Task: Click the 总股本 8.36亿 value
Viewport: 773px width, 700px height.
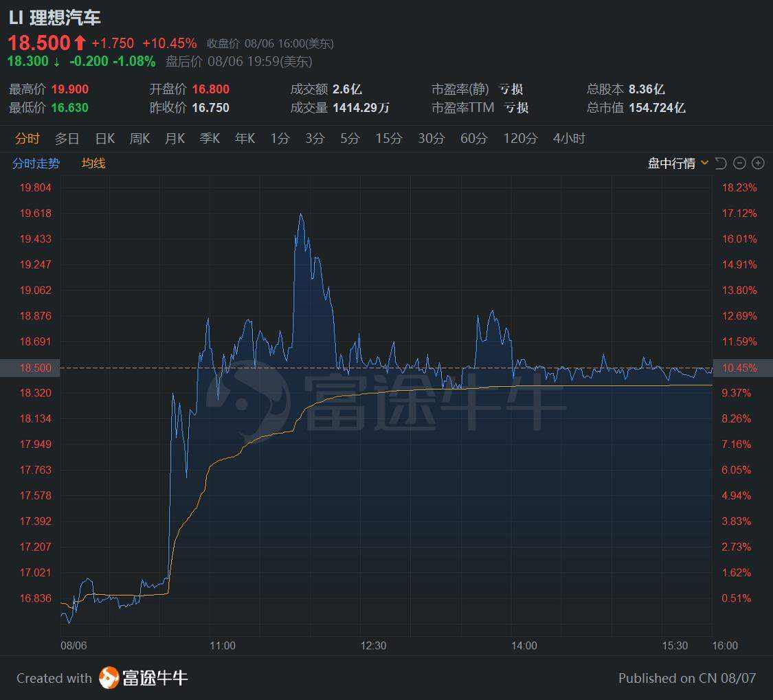Action: coord(647,89)
